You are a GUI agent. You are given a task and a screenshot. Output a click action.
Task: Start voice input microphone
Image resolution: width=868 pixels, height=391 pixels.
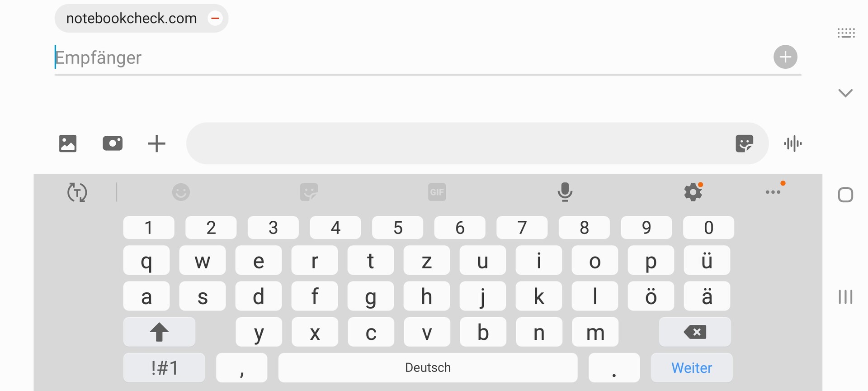point(565,192)
